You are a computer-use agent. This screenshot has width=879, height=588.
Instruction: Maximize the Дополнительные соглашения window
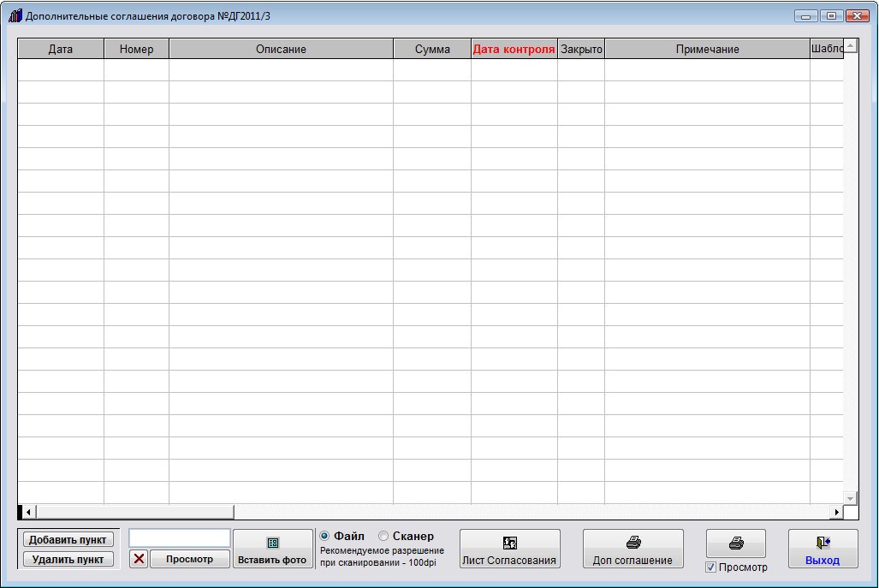(x=831, y=16)
